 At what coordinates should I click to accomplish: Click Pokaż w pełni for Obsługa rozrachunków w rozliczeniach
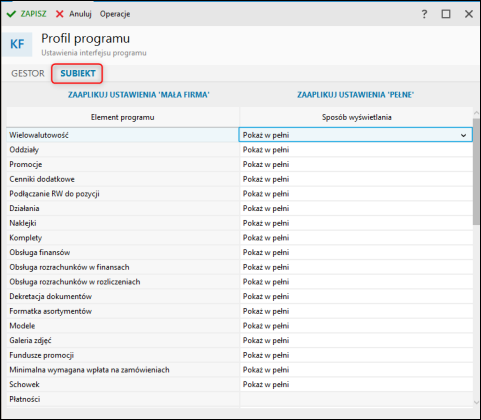point(266,282)
